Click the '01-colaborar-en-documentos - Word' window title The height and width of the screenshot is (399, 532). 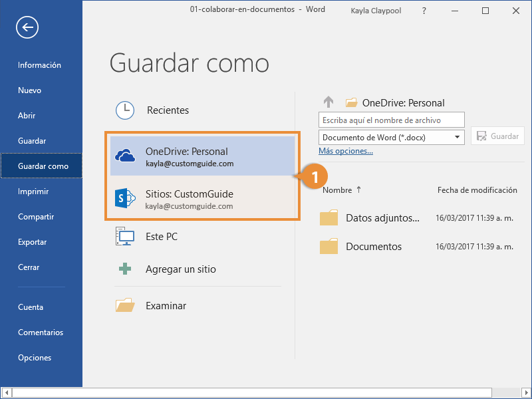point(257,9)
